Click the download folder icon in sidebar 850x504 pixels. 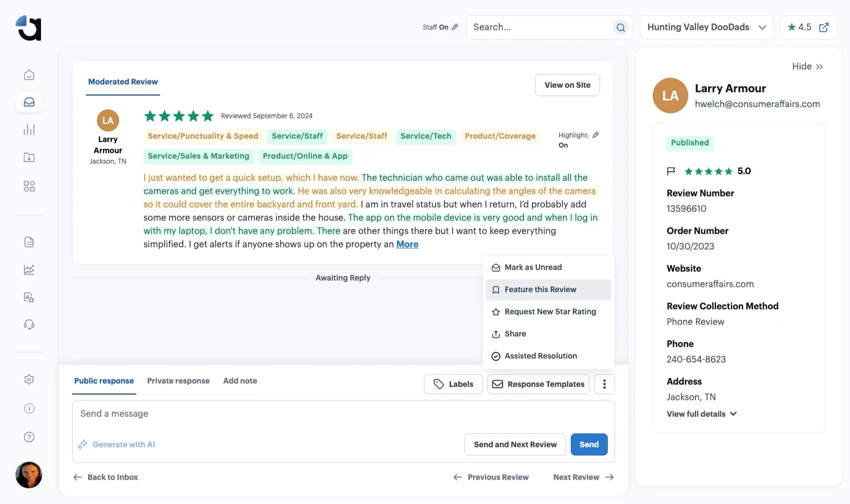pos(29,158)
